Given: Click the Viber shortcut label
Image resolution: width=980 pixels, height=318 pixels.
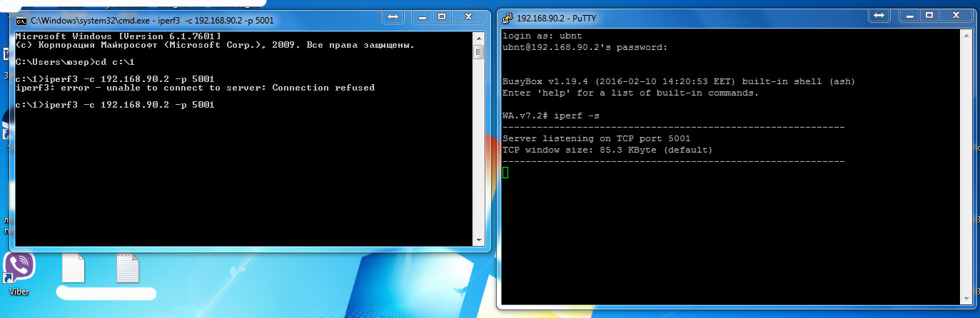Looking at the screenshot, I should [19, 292].
